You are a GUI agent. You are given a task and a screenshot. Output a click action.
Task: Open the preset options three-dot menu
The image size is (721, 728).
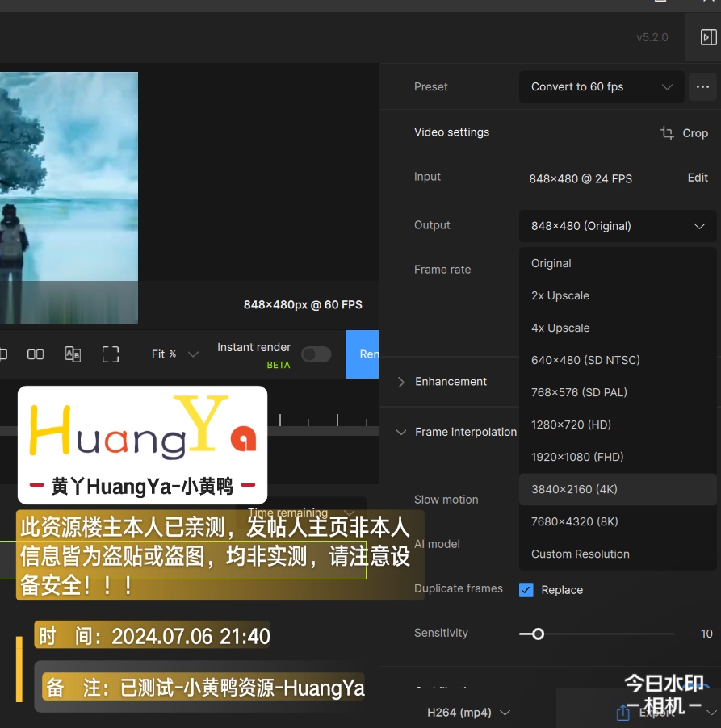(702, 87)
